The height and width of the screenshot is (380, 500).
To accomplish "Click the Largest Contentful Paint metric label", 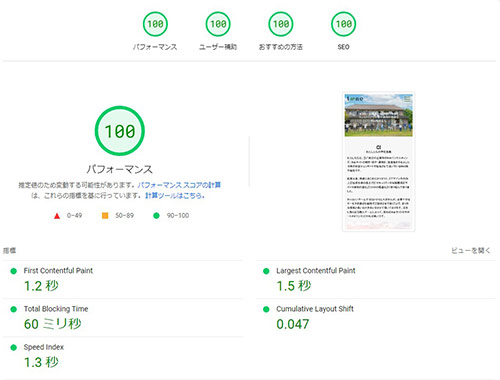I will pos(316,271).
